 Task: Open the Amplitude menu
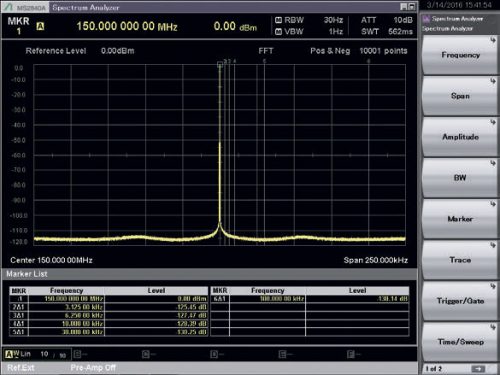point(460,137)
